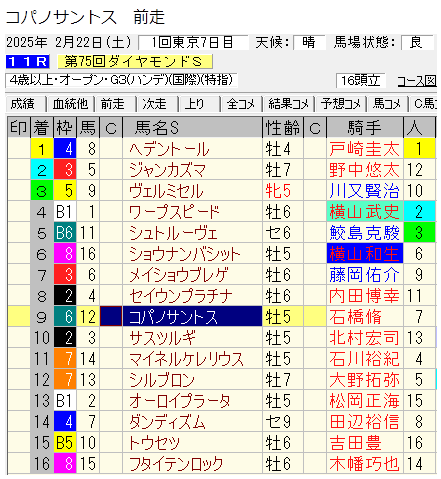Screen dimensions: 441x479
Task: Open the 全コメ tab
Action: [x=241, y=104]
